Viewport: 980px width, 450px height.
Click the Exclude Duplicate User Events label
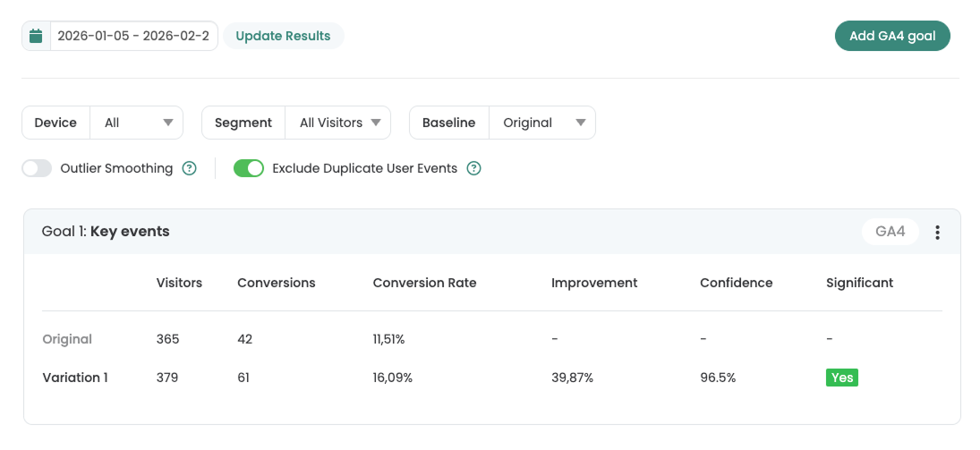pos(365,168)
